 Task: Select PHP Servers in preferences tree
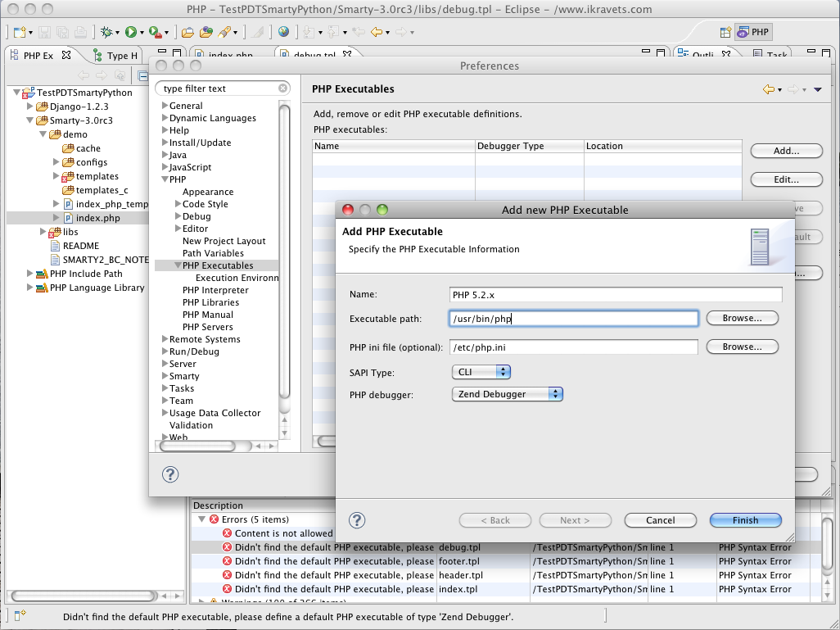pyautogui.click(x=207, y=327)
